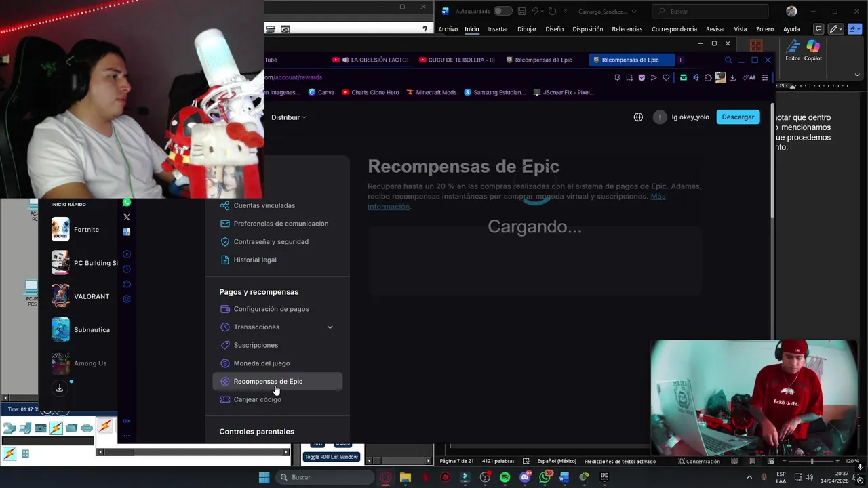Click Word's zoom in plus button
Viewport: 868px width, 488px height.
[838, 461]
